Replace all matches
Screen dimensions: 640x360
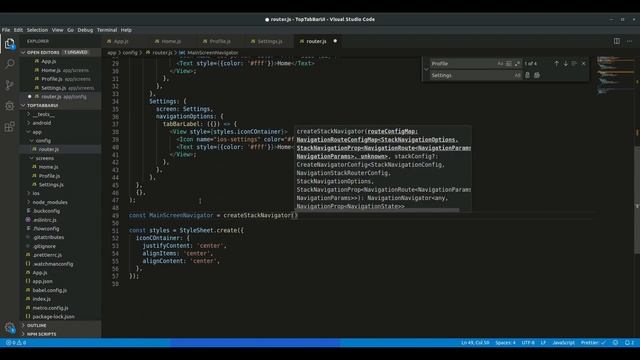coord(537,76)
